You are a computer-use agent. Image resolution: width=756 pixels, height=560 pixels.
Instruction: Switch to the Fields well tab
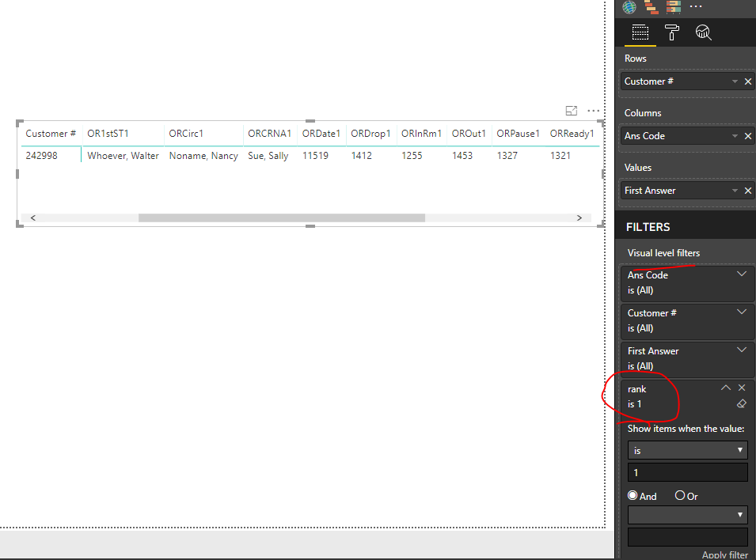point(640,32)
